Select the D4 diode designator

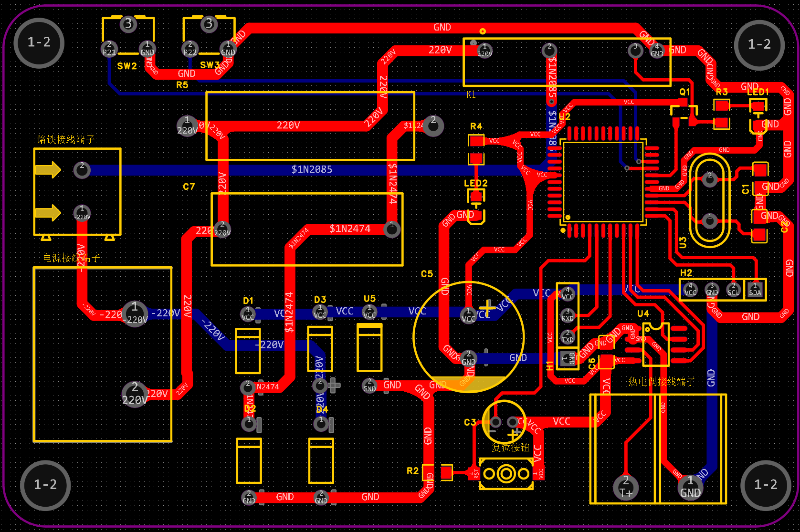click(322, 409)
